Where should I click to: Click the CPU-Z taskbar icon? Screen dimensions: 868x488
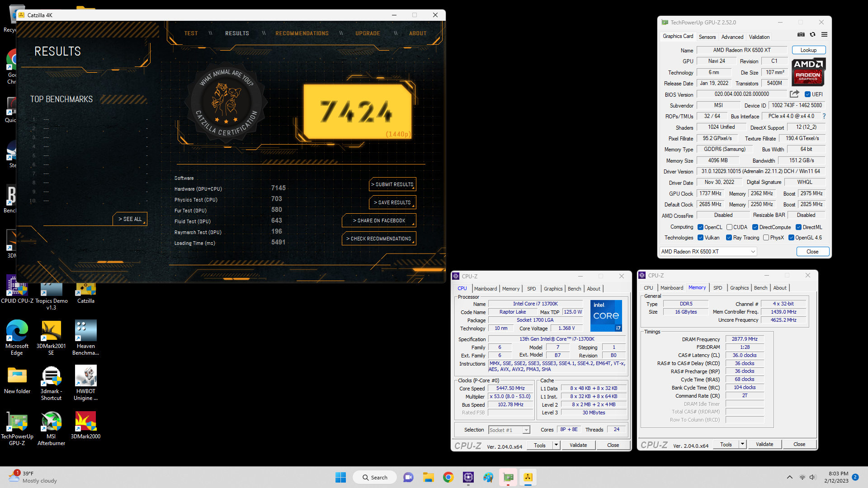[468, 477]
